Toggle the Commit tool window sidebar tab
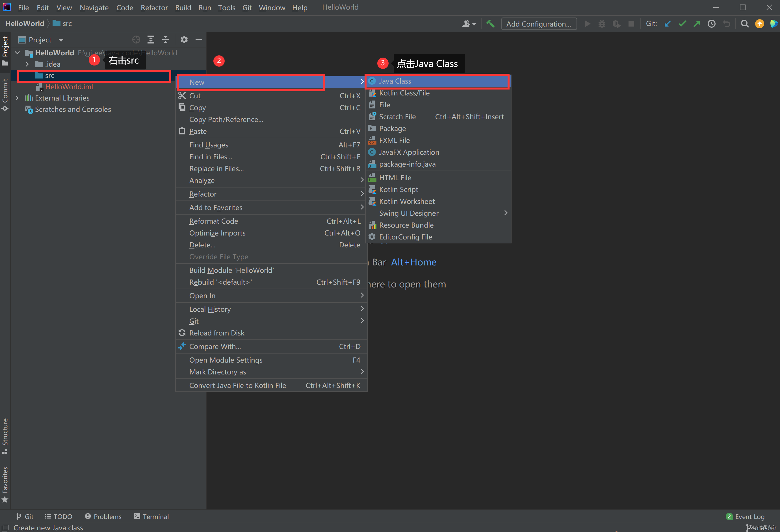The image size is (780, 532). (x=5, y=94)
